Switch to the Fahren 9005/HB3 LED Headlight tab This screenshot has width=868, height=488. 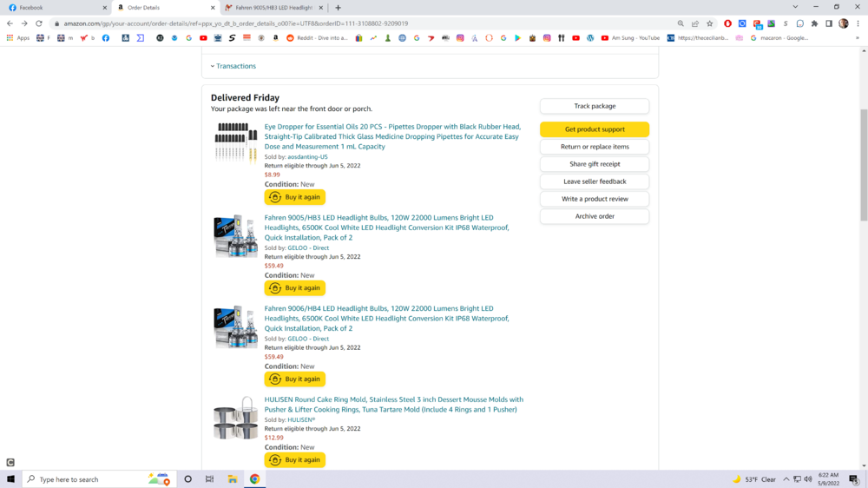pyautogui.click(x=273, y=8)
